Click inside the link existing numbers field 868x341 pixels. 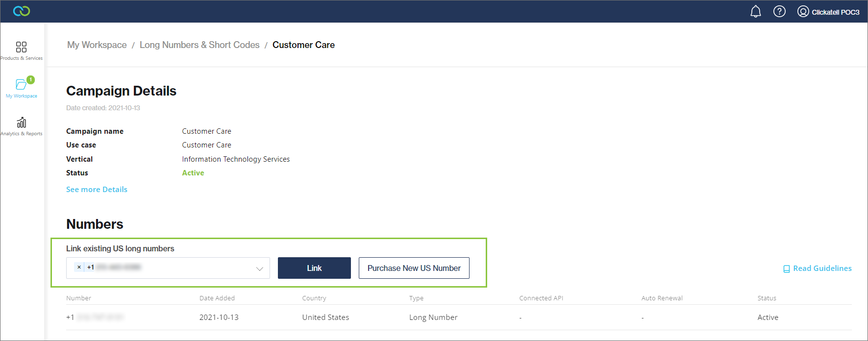pos(196,268)
